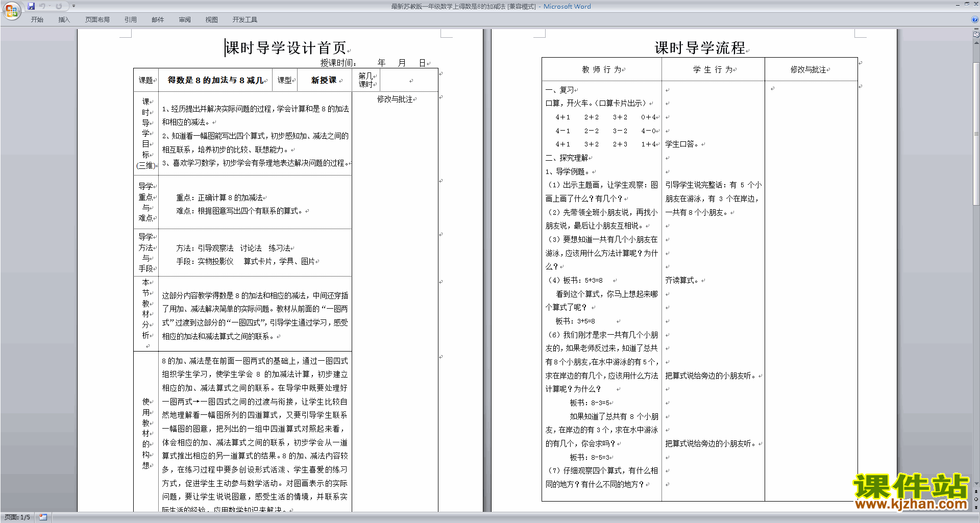Open the 插入 ribbon tab

point(64,20)
